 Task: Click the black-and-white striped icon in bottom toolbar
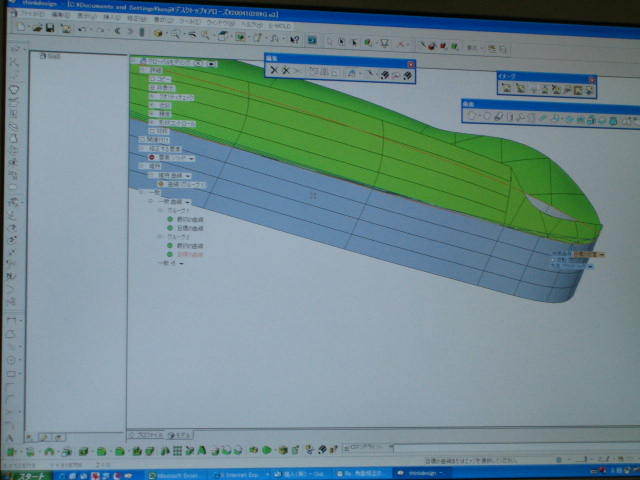point(322,449)
